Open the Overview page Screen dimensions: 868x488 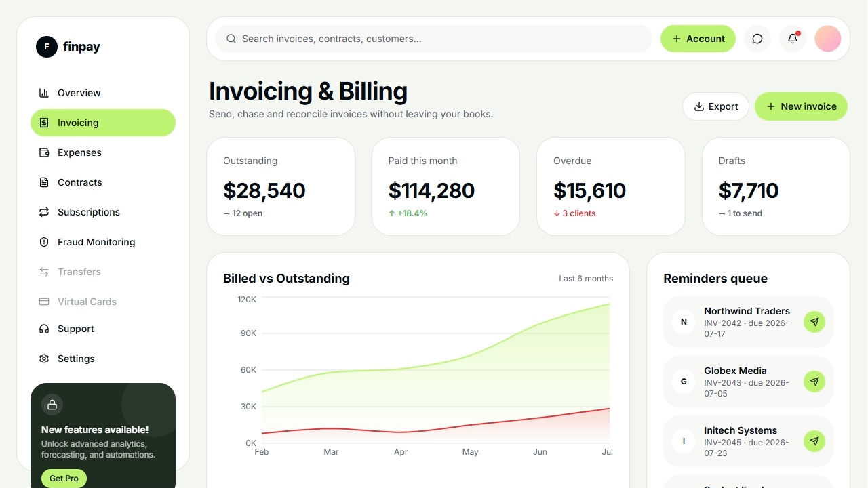(103, 93)
